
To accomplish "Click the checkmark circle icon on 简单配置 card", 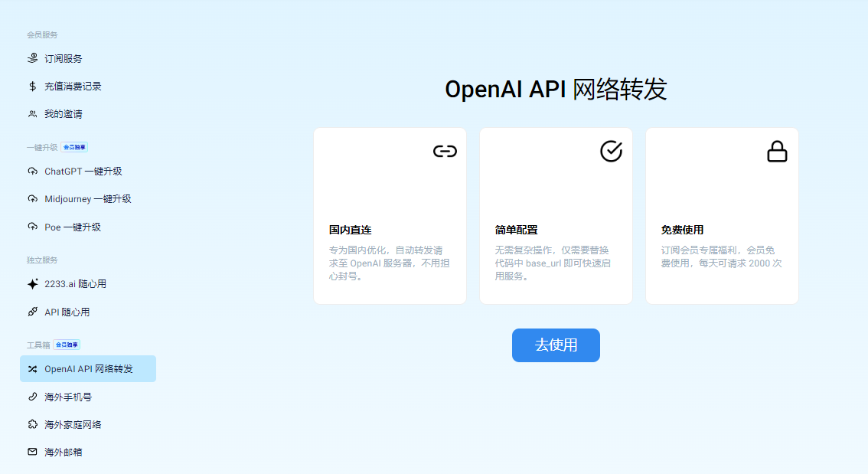I will point(611,151).
